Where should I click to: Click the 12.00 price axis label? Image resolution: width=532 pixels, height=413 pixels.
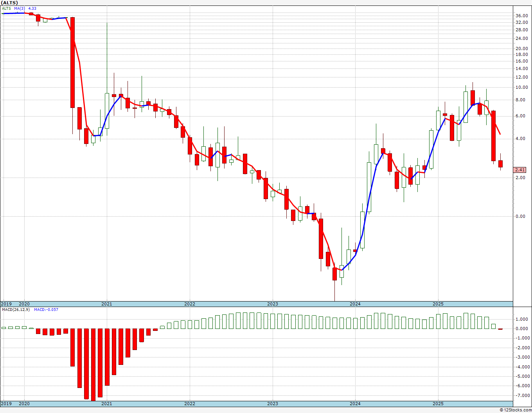(521, 77)
